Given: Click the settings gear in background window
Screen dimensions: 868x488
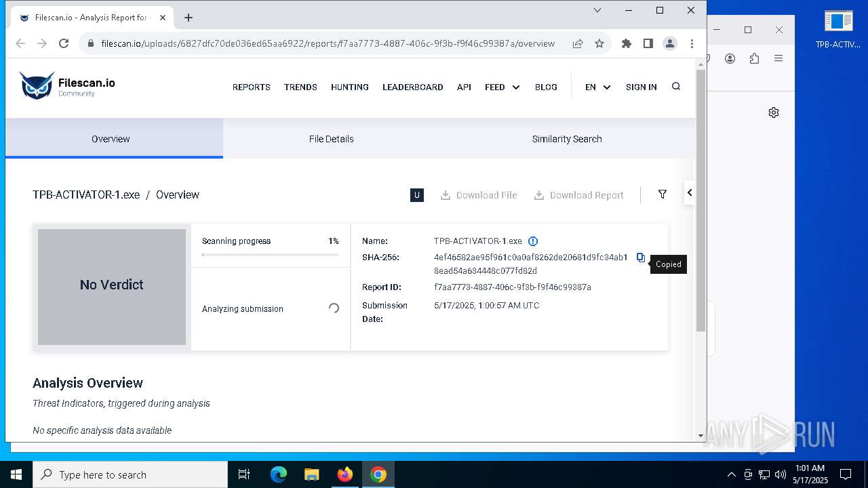Looking at the screenshot, I should pyautogui.click(x=774, y=113).
